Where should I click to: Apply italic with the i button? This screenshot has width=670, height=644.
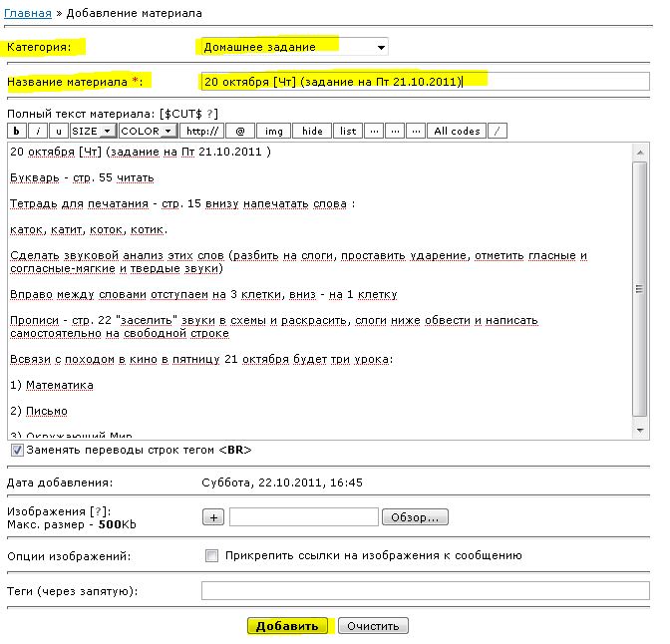pyautogui.click(x=38, y=132)
